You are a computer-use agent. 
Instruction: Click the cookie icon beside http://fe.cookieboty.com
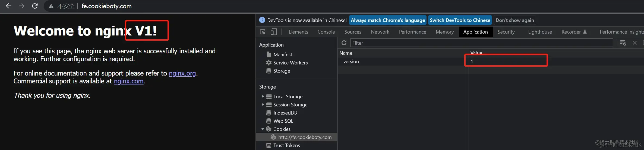coord(273,137)
